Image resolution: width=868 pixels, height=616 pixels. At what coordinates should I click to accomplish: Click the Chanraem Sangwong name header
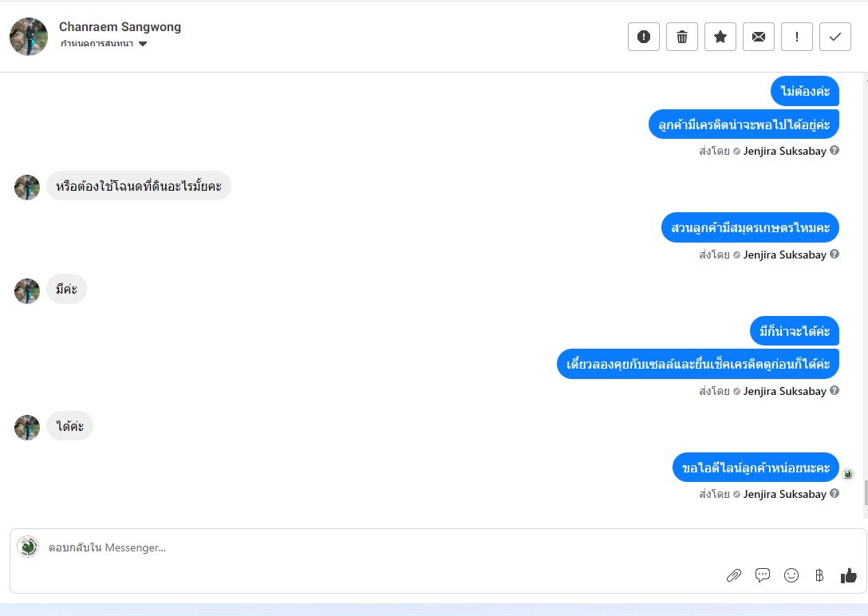tap(120, 26)
